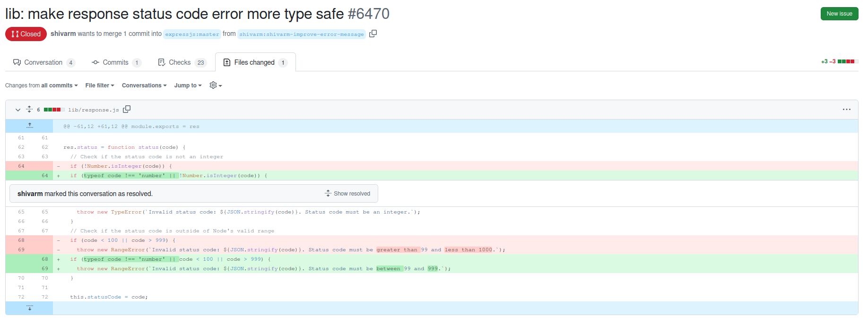Copy lib/response.js file path
This screenshot has width=868, height=325.
[x=127, y=109]
